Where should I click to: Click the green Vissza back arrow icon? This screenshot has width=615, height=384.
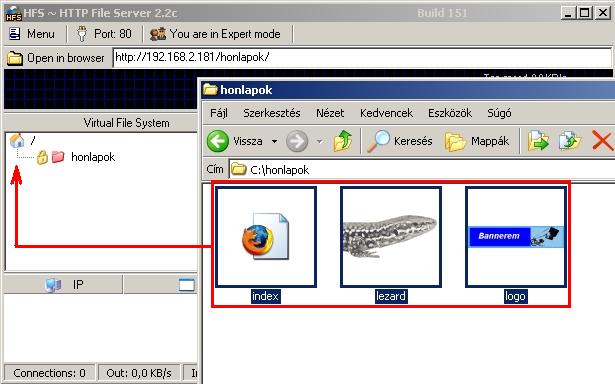[x=218, y=141]
